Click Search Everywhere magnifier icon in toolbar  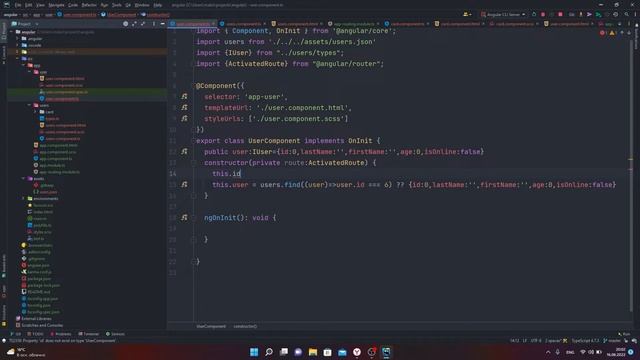coord(626,14)
